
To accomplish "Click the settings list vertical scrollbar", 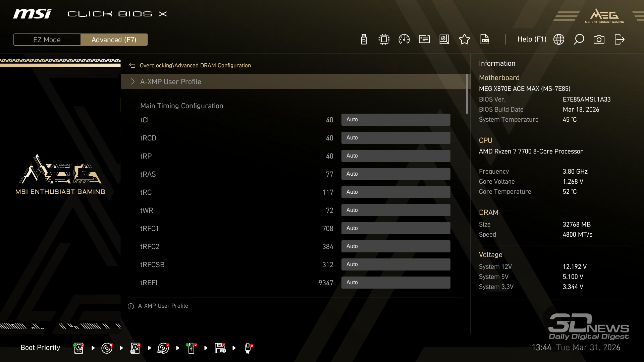I will coord(467,94).
